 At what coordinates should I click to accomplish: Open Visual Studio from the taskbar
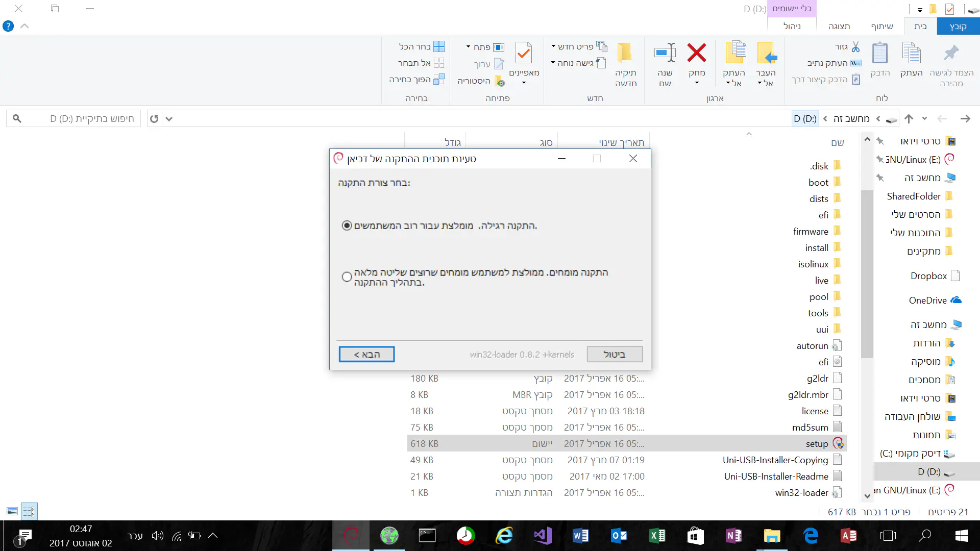click(x=542, y=536)
